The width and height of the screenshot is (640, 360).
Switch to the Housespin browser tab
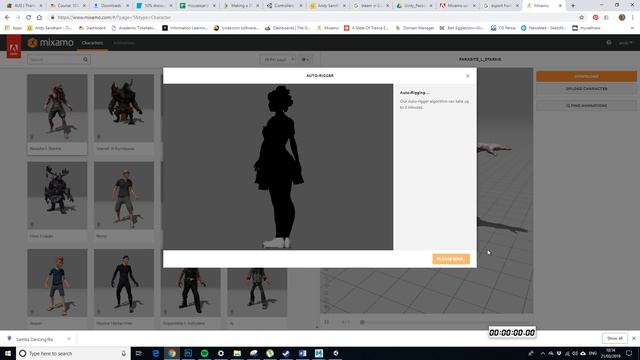(197, 6)
